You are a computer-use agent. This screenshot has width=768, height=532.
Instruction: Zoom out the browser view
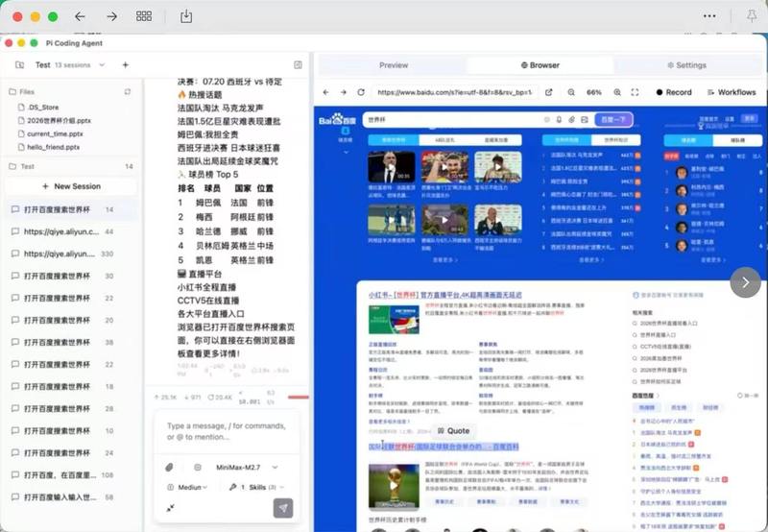[571, 92]
